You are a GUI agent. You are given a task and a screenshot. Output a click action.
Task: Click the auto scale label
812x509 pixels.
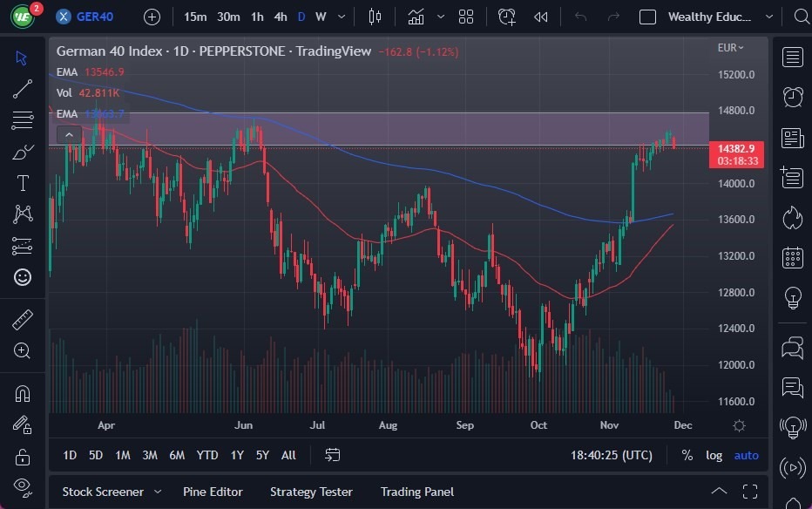coord(745,455)
